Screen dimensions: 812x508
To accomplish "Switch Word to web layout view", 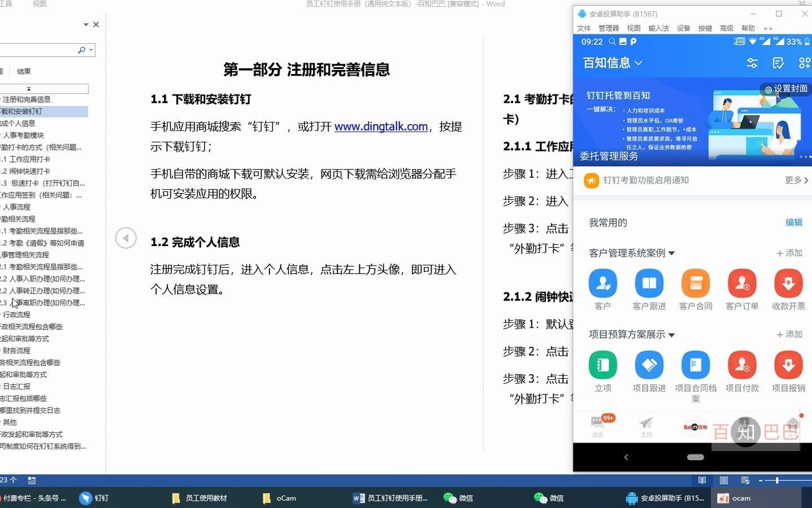I will (745, 480).
